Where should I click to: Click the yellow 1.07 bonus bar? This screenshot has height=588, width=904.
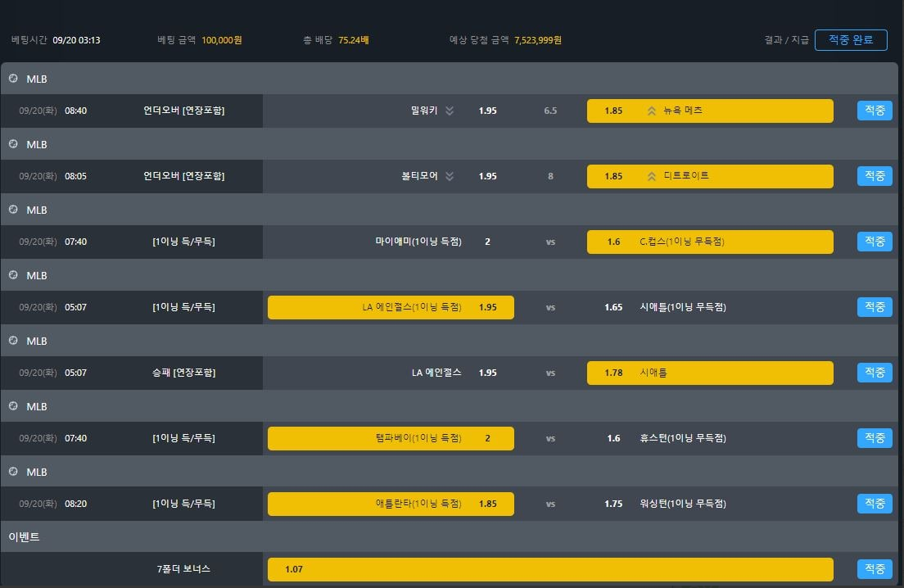pyautogui.click(x=549, y=569)
